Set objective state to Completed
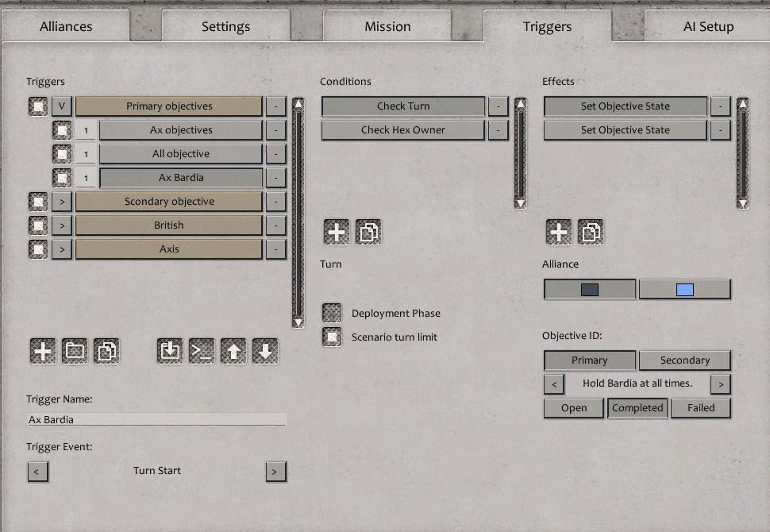Screen dimensions: 770x532 pos(637,407)
